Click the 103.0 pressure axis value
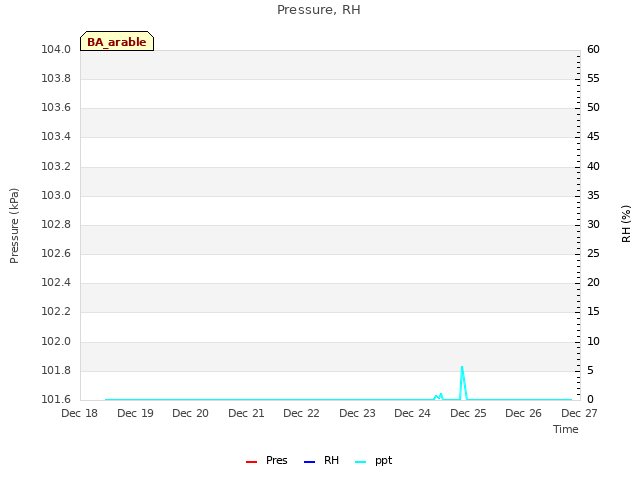The width and height of the screenshot is (640, 480). click(56, 196)
